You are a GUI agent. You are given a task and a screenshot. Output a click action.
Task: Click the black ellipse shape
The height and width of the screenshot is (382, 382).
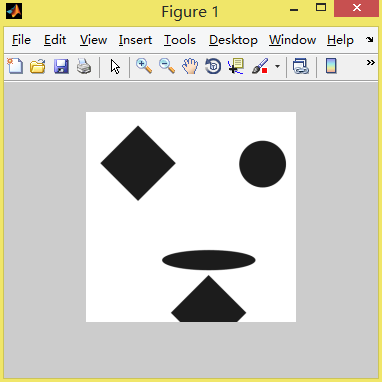[209, 260]
